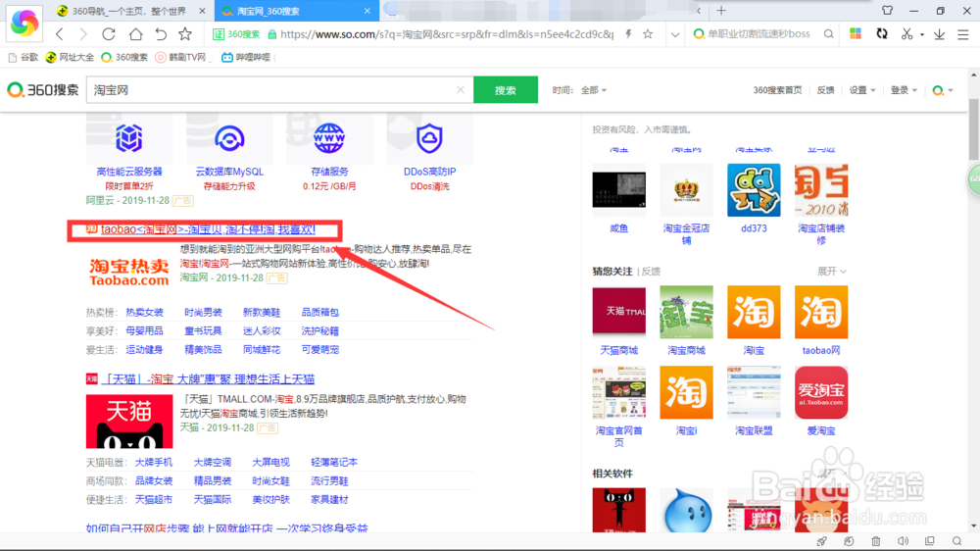The height and width of the screenshot is (551, 980).
Task: Open the 淘宝联盟 thumbnail
Action: (x=754, y=392)
